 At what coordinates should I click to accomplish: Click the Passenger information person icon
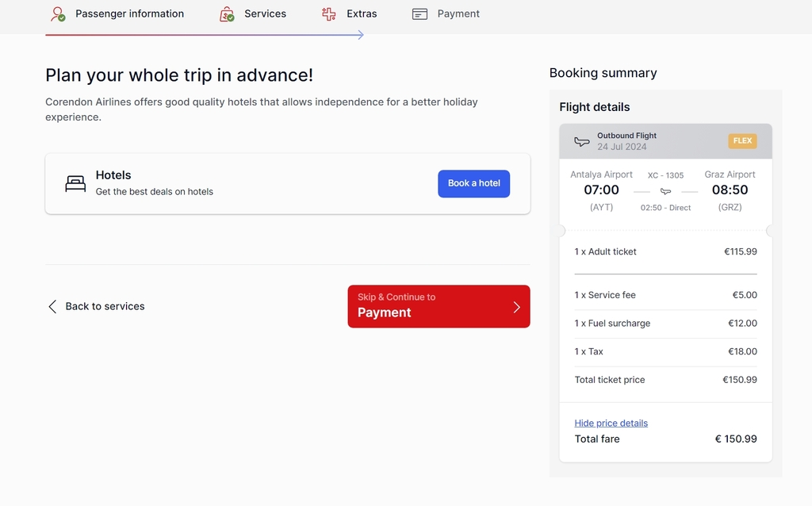(58, 14)
